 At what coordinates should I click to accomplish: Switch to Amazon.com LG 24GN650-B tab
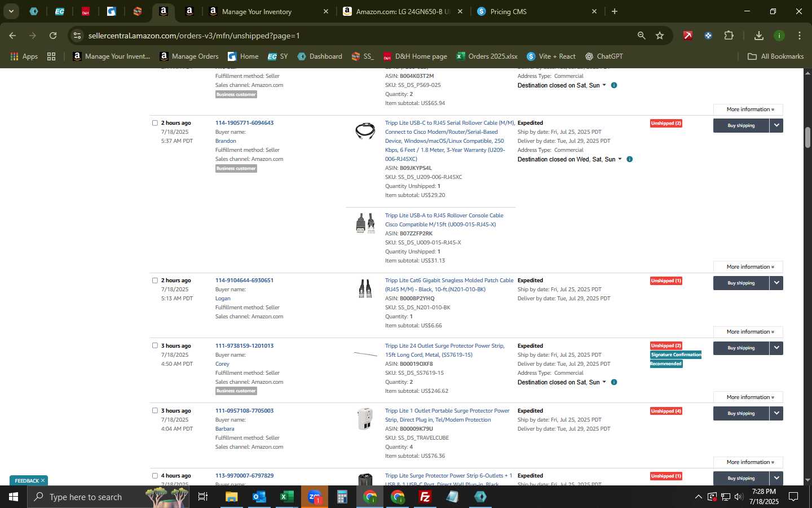click(403, 11)
